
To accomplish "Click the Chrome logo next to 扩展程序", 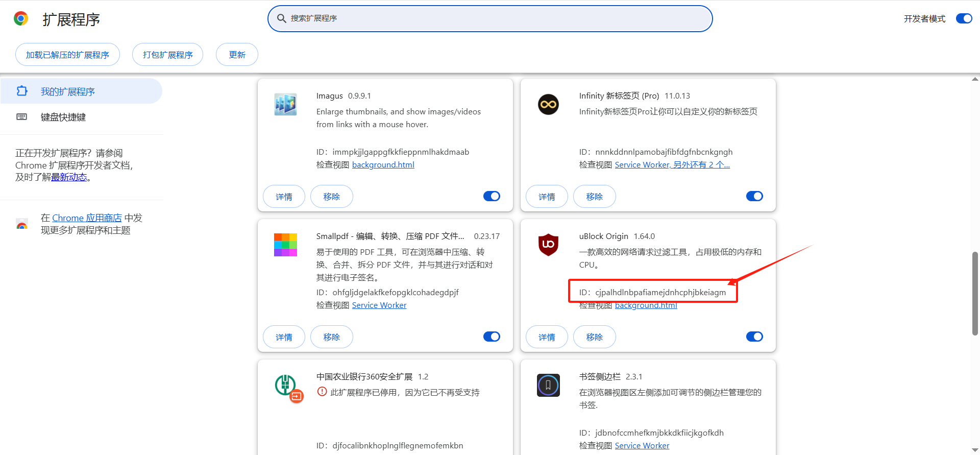I will (x=21, y=19).
